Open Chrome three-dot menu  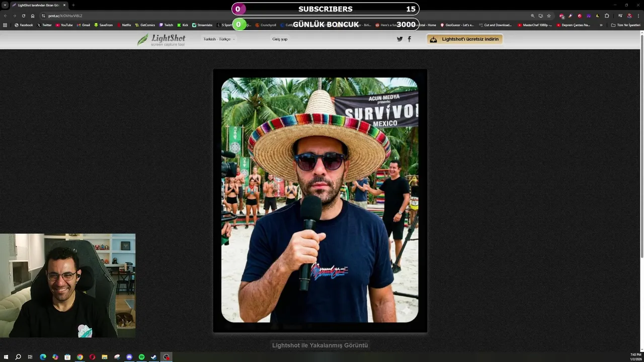(638, 16)
